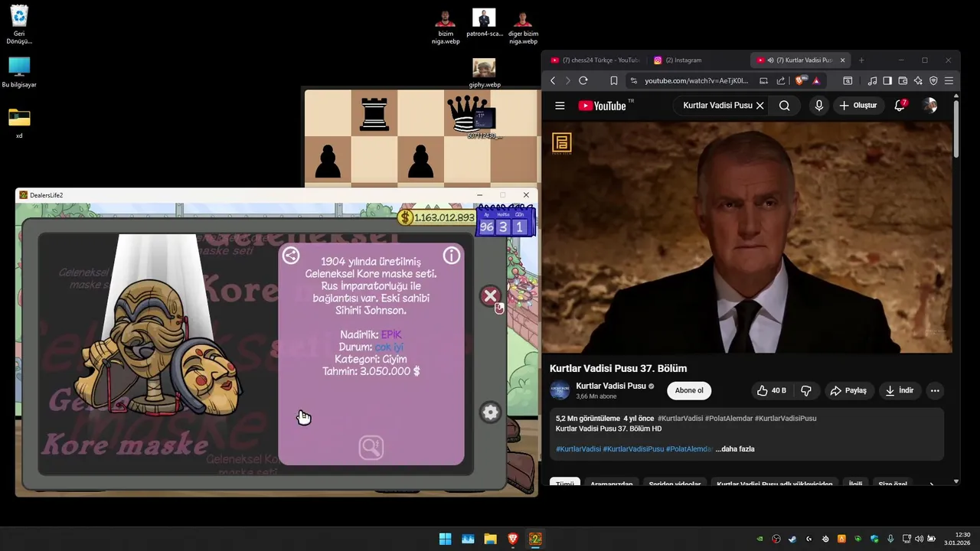Click the İndir download button
The width and height of the screenshot is (980, 551).
click(900, 390)
